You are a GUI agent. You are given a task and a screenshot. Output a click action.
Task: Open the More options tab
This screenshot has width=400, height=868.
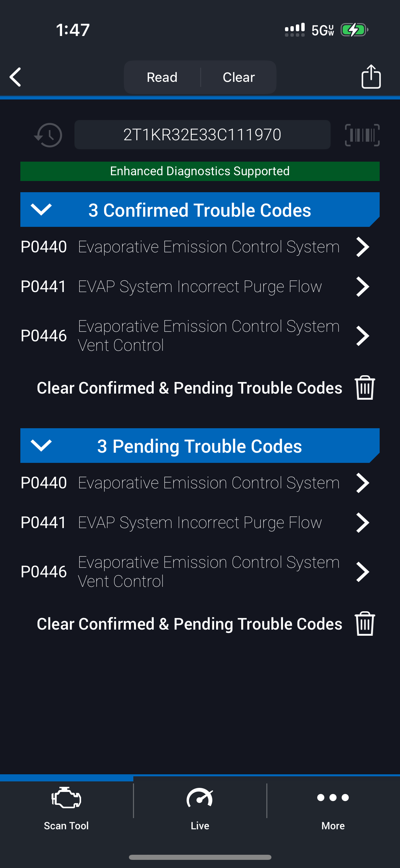click(333, 808)
